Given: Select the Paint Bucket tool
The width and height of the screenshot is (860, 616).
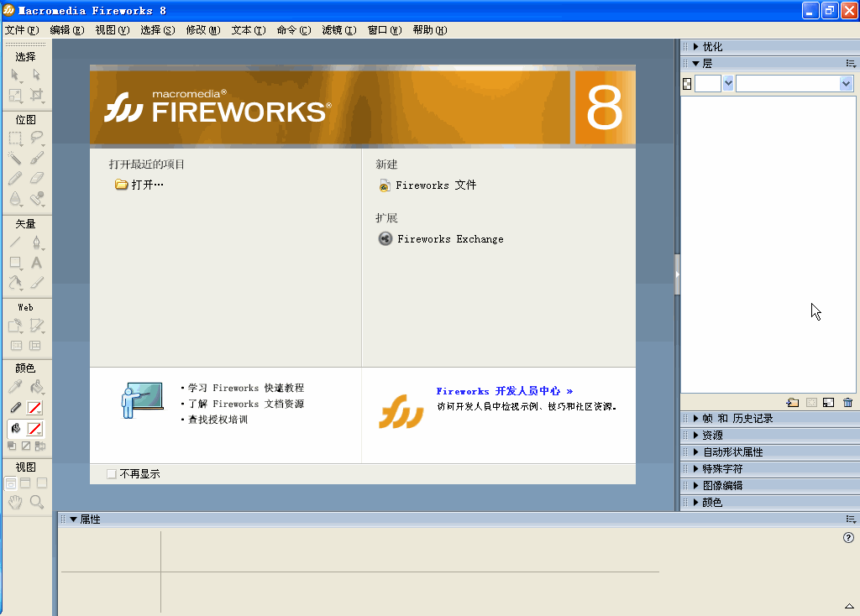Looking at the screenshot, I should 36,387.
